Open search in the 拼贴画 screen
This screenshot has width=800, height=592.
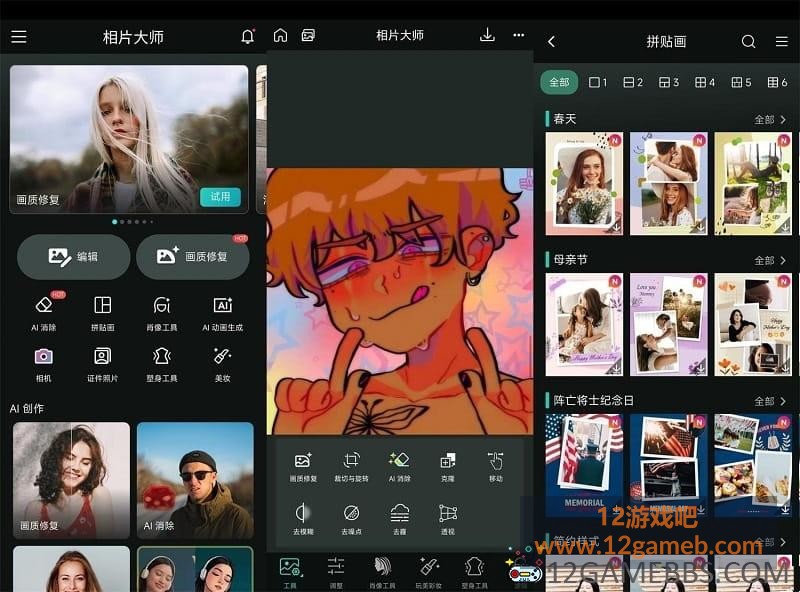(x=748, y=41)
